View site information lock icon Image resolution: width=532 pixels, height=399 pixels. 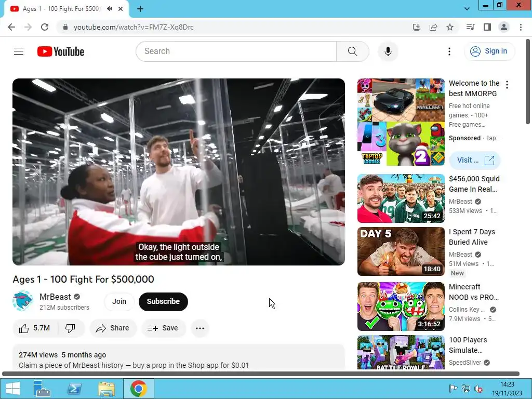[65, 27]
